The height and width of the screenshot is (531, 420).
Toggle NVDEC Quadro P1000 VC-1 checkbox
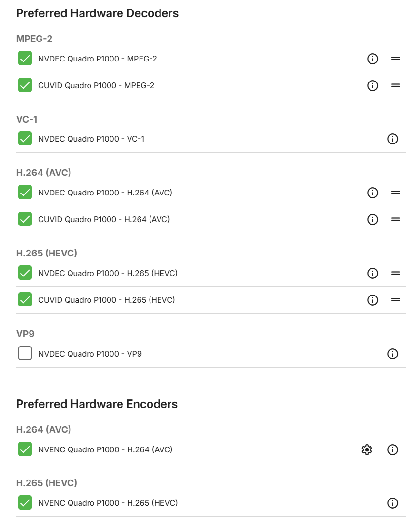(25, 138)
